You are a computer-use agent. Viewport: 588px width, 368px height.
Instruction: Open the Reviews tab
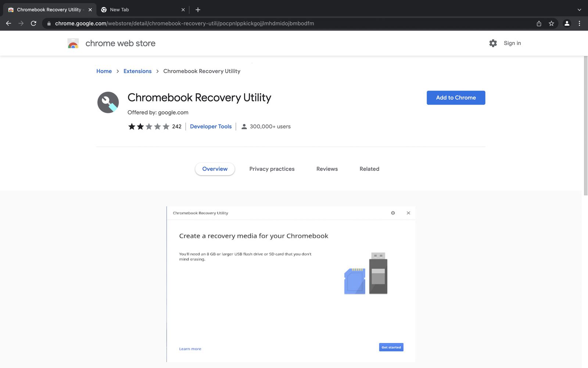pos(327,169)
